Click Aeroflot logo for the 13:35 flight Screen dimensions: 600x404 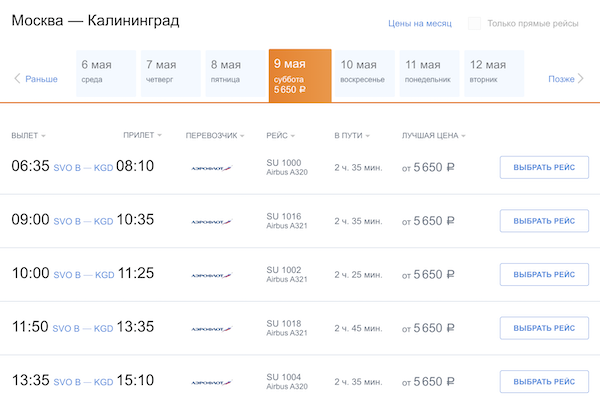coord(211,381)
